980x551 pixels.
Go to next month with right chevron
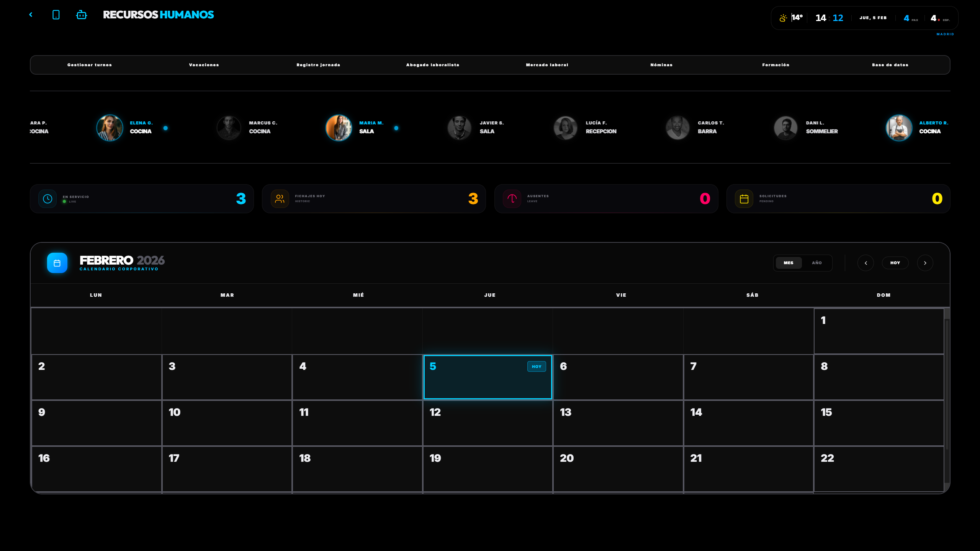(x=925, y=263)
